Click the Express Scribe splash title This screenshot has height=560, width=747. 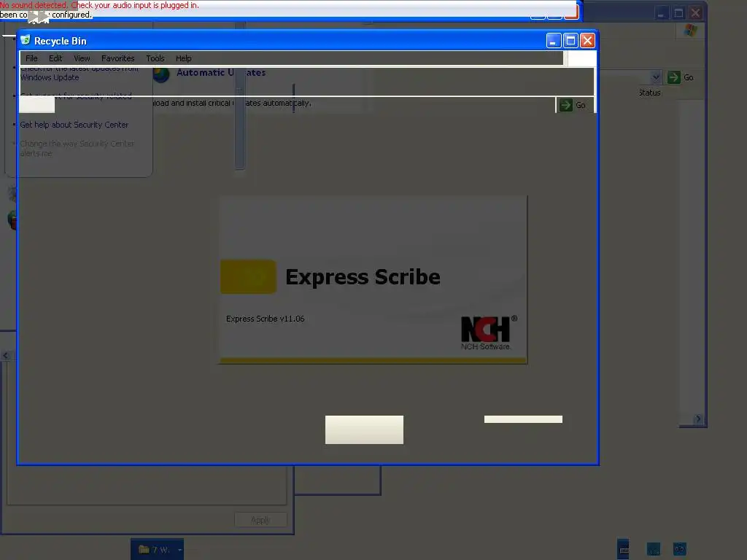click(363, 276)
